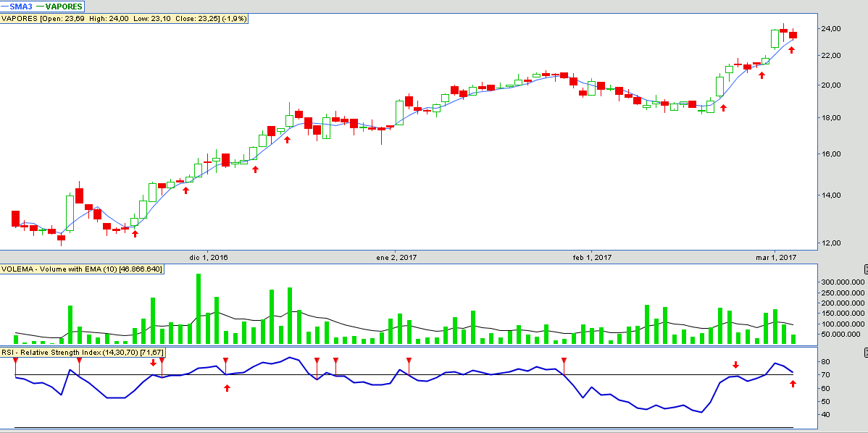Click the 70 level on RSI axis
Viewport: 868px width, 433px height.
click(x=827, y=374)
